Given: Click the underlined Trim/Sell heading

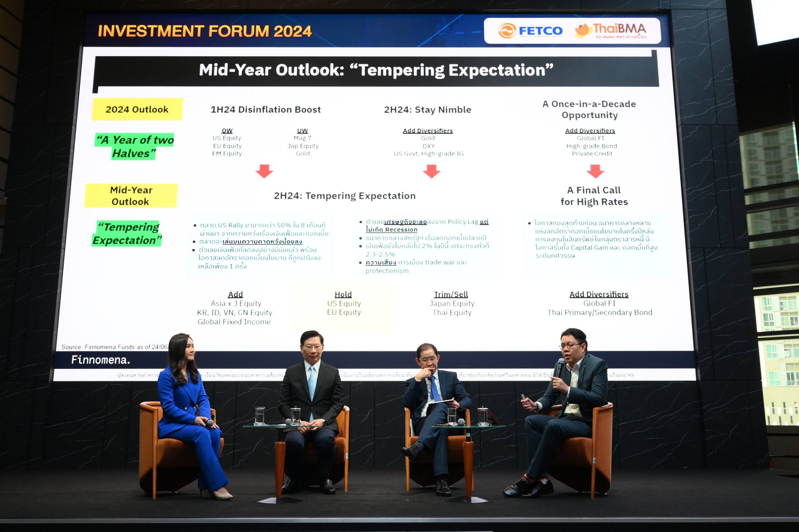Looking at the screenshot, I should click(451, 294).
